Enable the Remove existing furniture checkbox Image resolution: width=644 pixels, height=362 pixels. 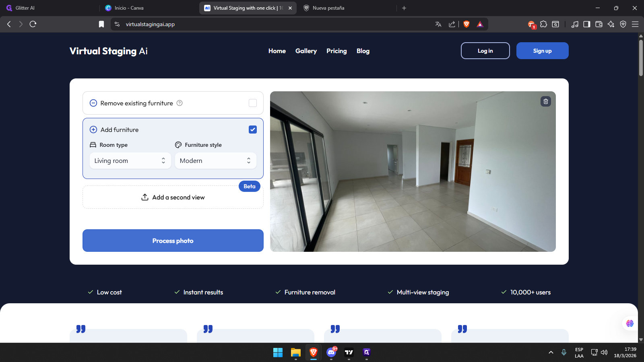coord(253,103)
